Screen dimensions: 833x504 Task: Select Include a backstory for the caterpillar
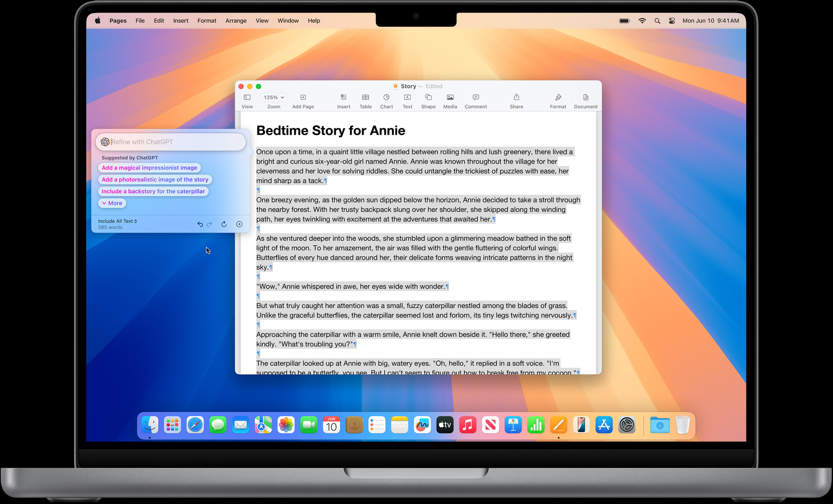(153, 191)
